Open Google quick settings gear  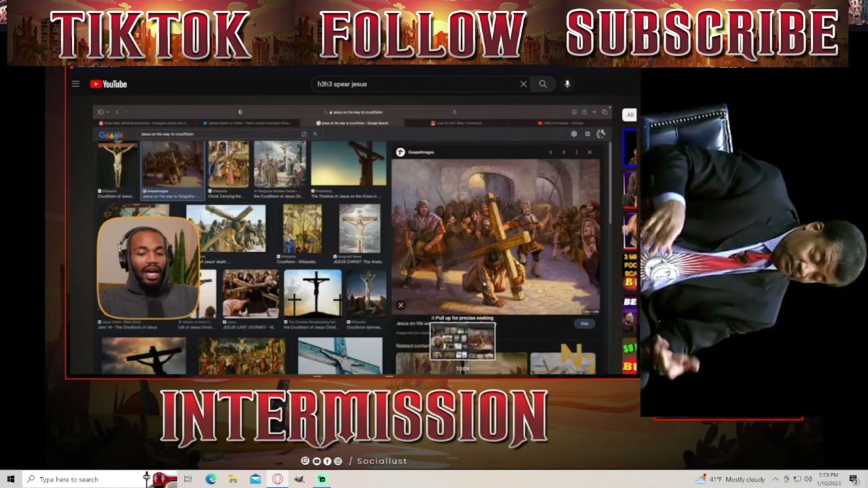pos(574,134)
